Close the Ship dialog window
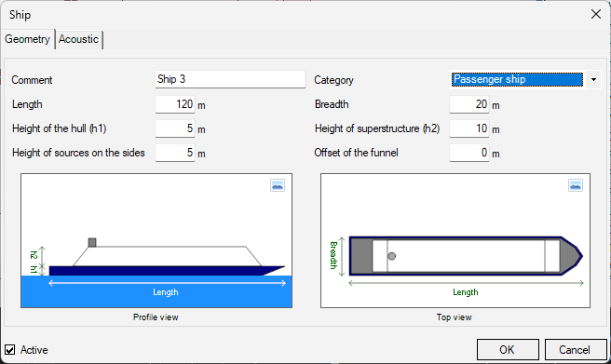611x364 pixels. pos(596,14)
